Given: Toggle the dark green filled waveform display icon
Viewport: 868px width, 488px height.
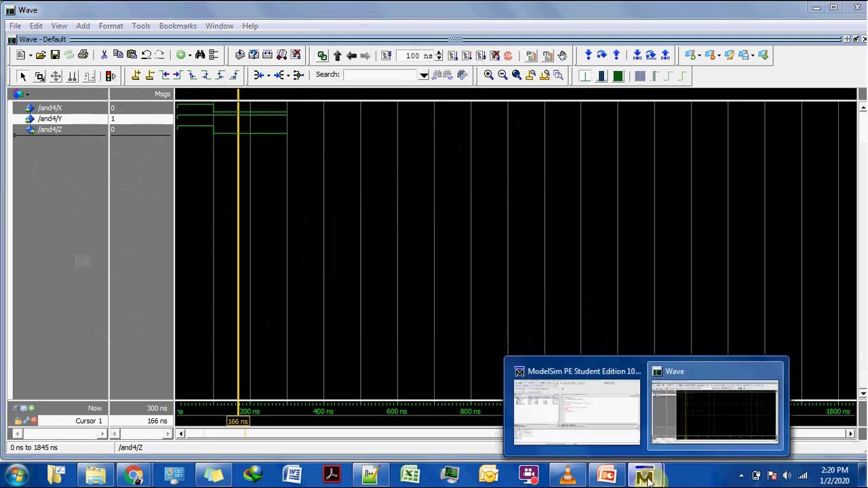Looking at the screenshot, I should 618,76.
